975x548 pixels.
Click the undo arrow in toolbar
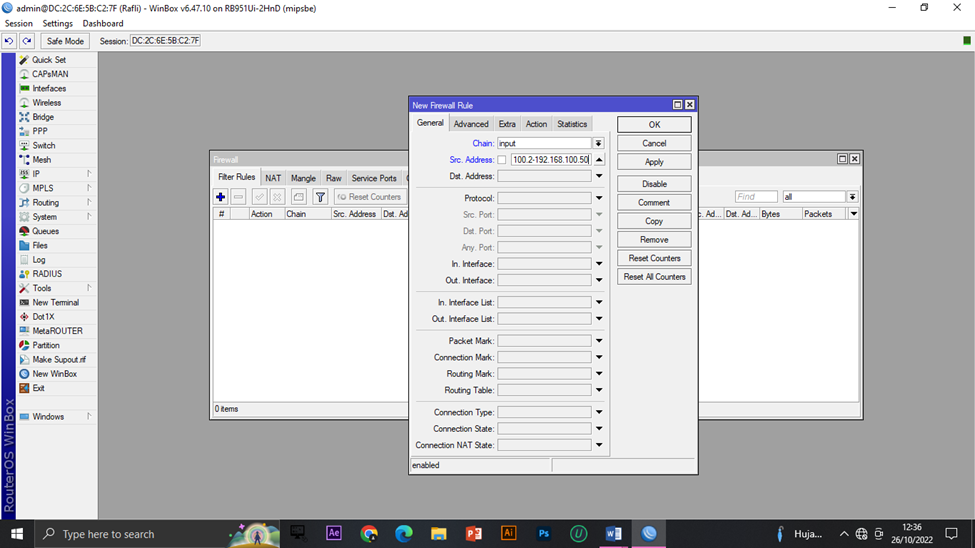pos(9,41)
